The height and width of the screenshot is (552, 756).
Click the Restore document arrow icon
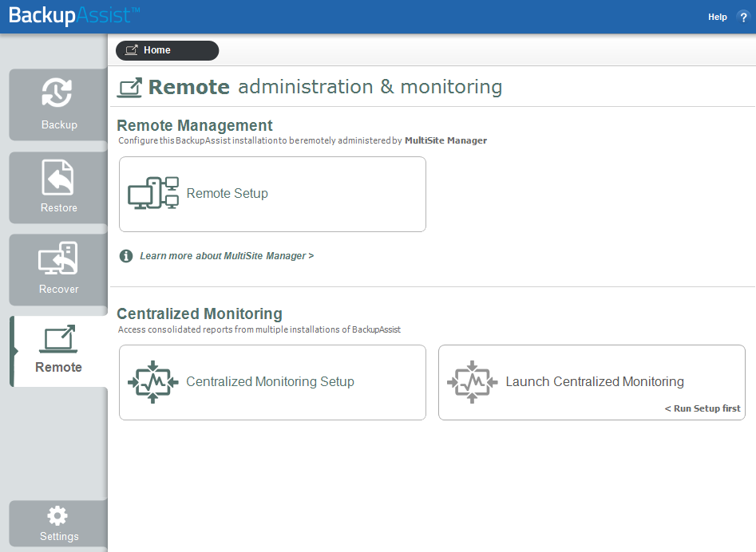(x=57, y=177)
